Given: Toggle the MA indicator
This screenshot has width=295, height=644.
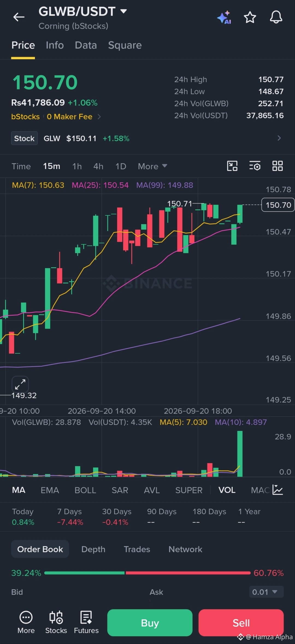Looking at the screenshot, I should pyautogui.click(x=19, y=490).
